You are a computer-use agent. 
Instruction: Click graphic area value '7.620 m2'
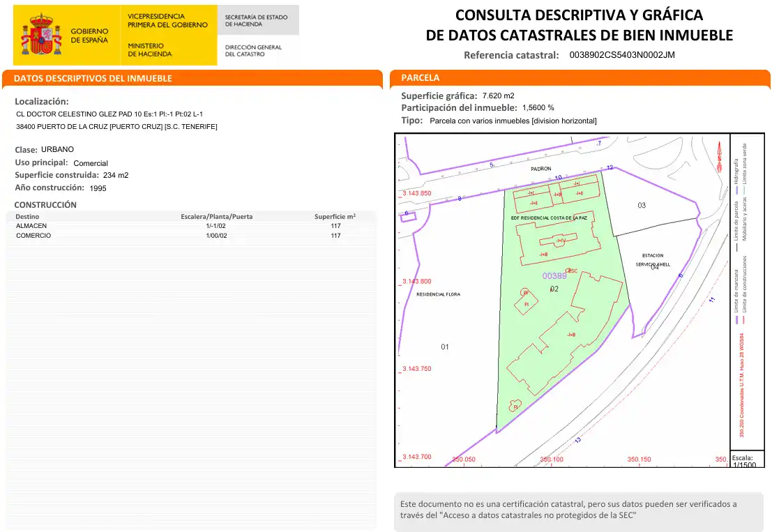pos(498,96)
